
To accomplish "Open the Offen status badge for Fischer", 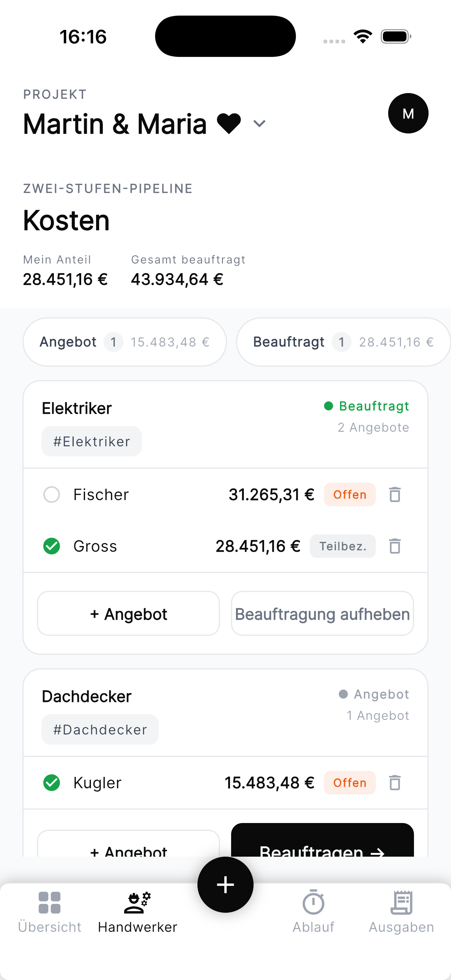I will point(350,494).
